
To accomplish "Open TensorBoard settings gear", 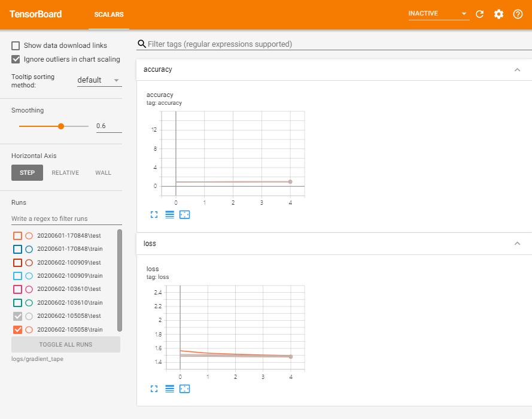I will coord(498,14).
